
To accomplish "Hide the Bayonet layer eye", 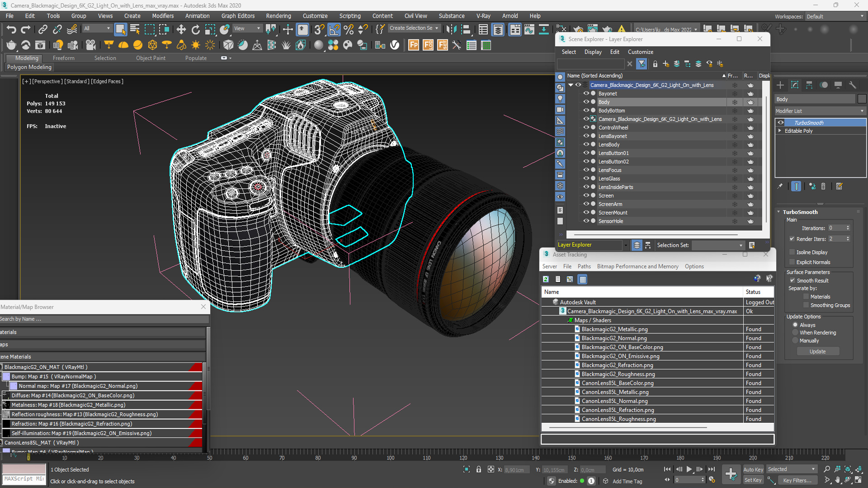I will (586, 94).
